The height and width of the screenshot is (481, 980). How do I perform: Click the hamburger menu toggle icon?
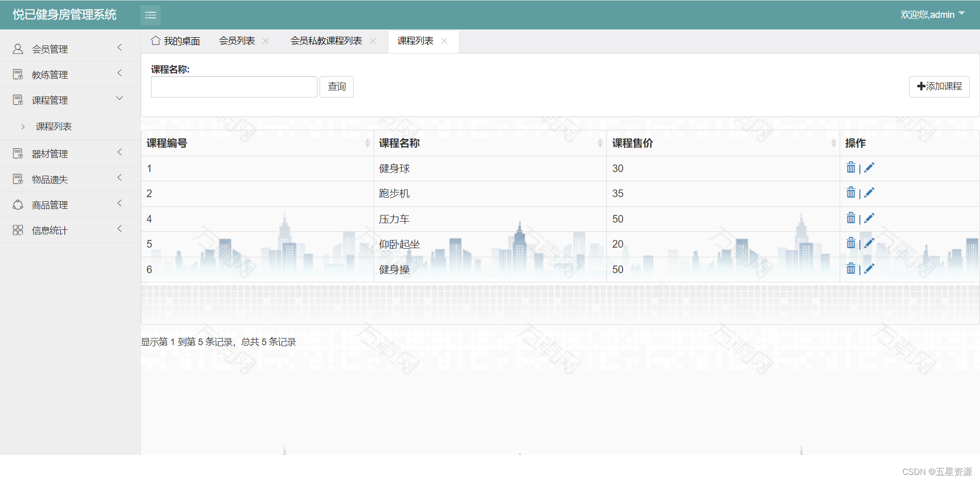151,15
